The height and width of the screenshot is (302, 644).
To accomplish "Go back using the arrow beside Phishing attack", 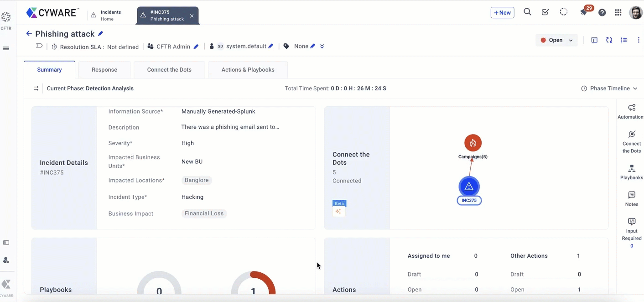I will (29, 34).
